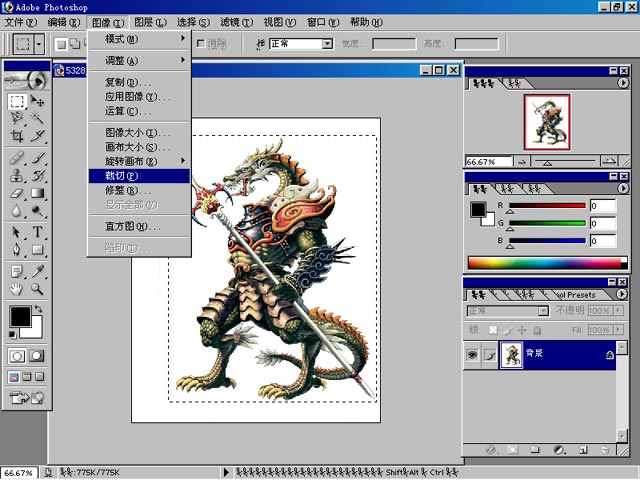Image resolution: width=640 pixels, height=480 pixels.
Task: Open the 滤镜 menu
Action: [237, 22]
